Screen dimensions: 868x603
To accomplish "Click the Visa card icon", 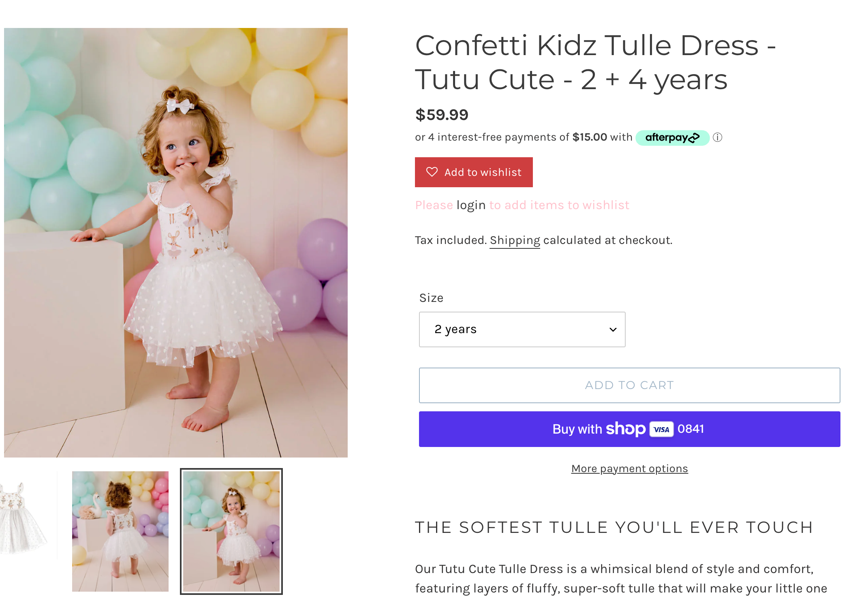I will point(661,429).
